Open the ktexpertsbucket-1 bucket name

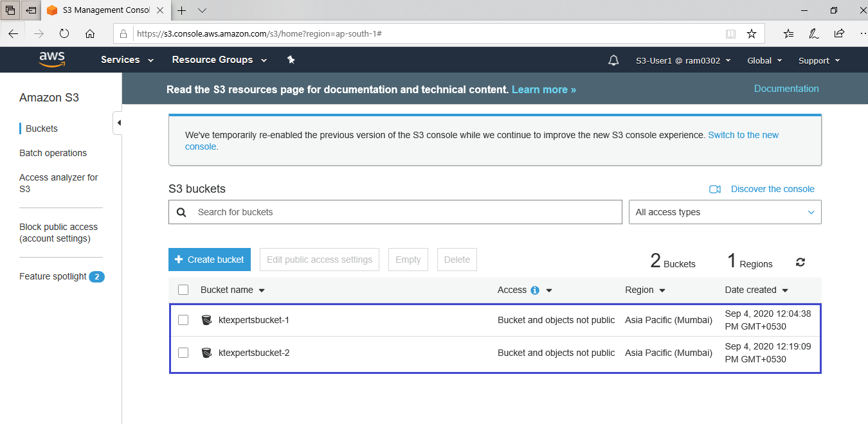click(x=254, y=320)
